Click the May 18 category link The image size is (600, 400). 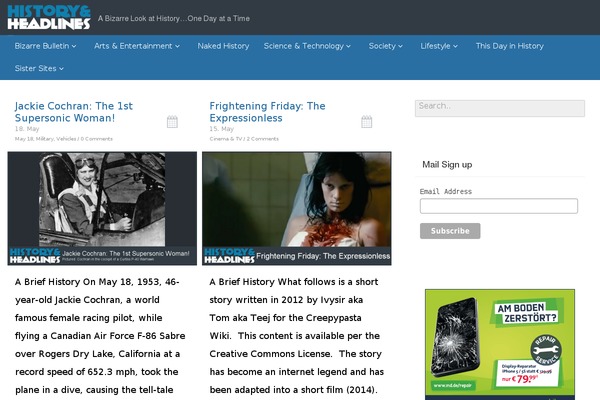(24, 139)
